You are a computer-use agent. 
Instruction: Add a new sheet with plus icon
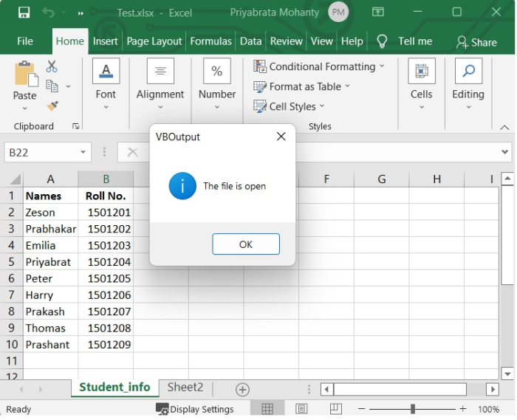click(242, 390)
